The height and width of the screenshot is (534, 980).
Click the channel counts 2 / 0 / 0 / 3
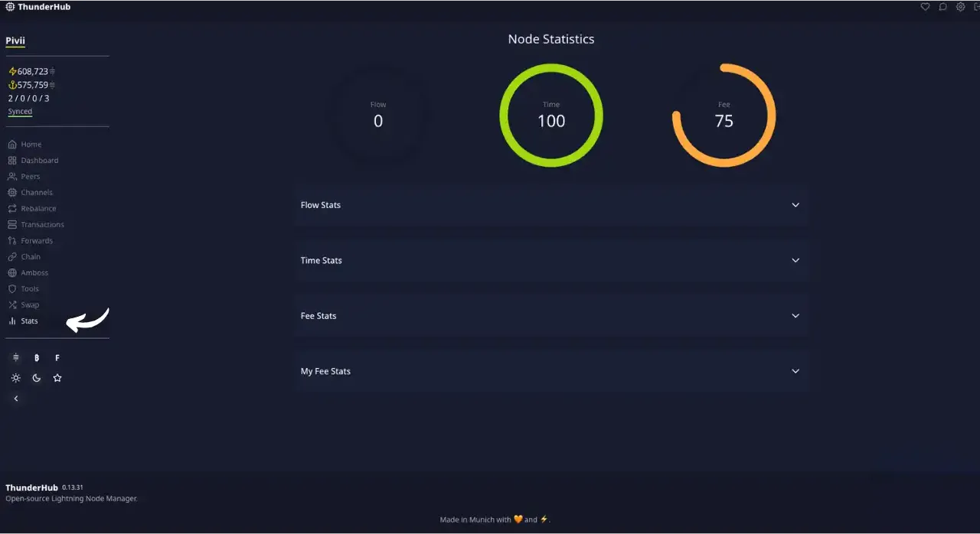[x=29, y=99]
